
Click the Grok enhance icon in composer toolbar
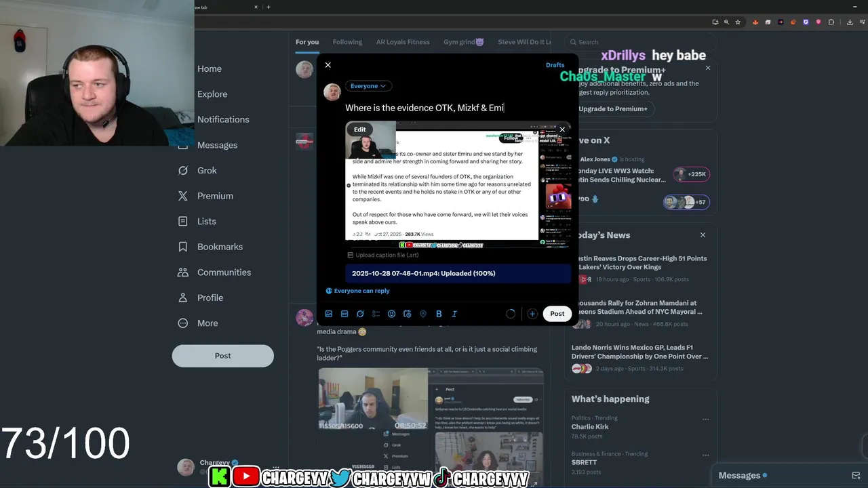[x=360, y=314]
